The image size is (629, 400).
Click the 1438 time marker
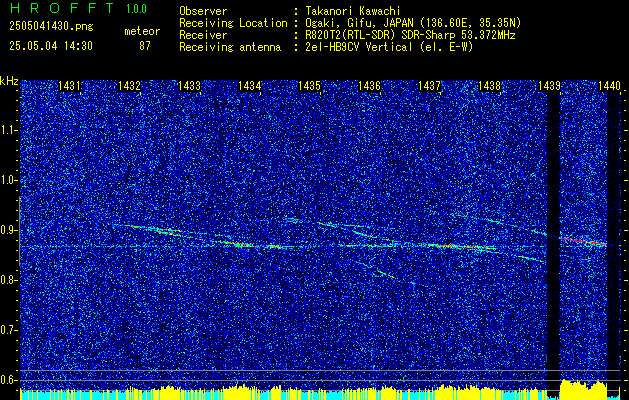489,86
